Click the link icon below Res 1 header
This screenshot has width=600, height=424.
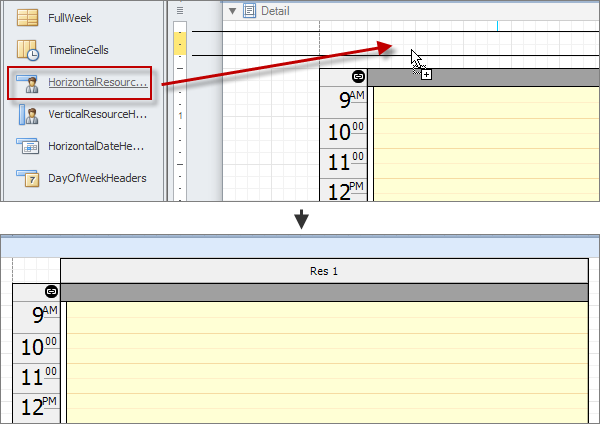pyautogui.click(x=51, y=291)
